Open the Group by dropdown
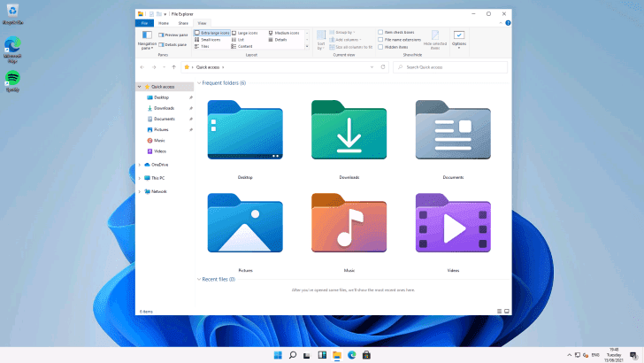644x363 pixels. click(342, 32)
